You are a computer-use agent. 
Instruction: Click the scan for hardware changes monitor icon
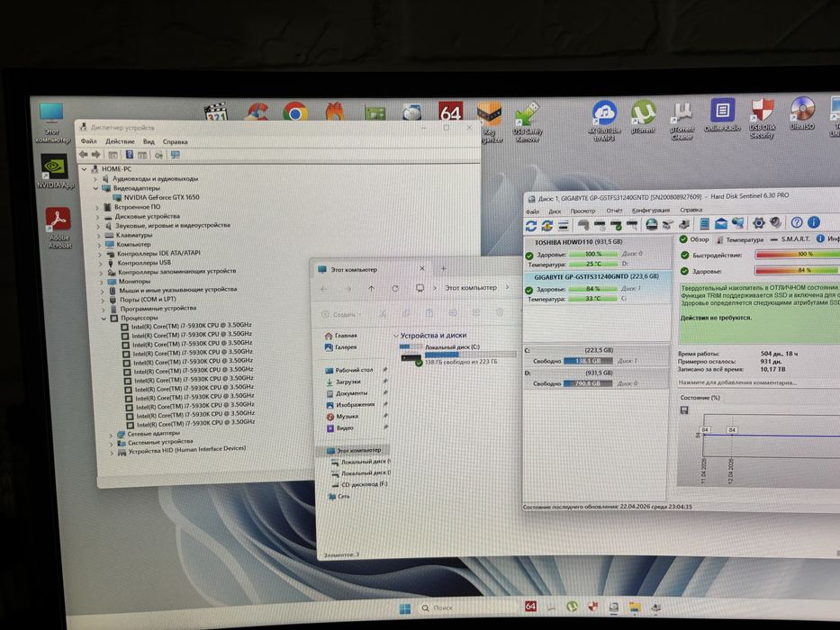(x=176, y=155)
